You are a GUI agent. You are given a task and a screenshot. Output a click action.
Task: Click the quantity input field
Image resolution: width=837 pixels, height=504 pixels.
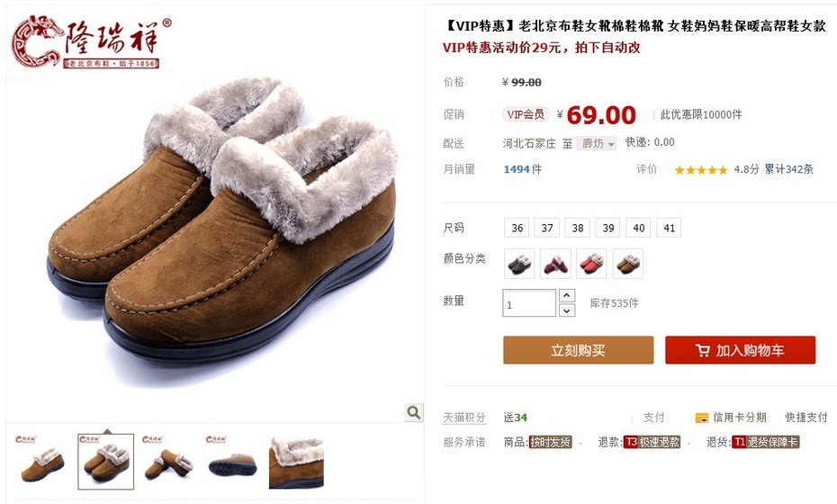tap(528, 302)
